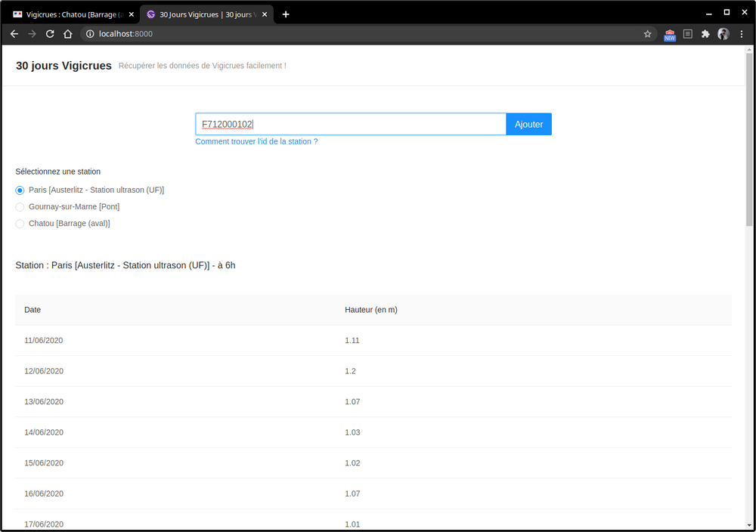Click the height value 1.11
Viewport: 756px width, 532px height.
pyautogui.click(x=352, y=340)
